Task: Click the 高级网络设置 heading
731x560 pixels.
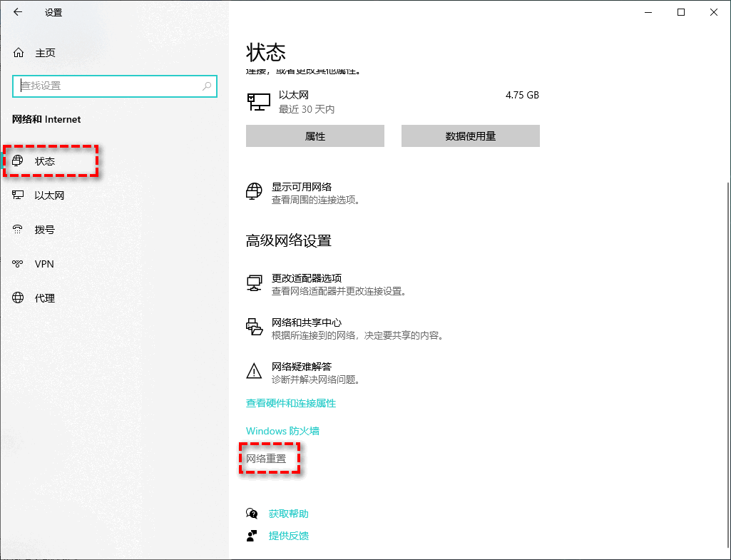Action: pyautogui.click(x=289, y=240)
